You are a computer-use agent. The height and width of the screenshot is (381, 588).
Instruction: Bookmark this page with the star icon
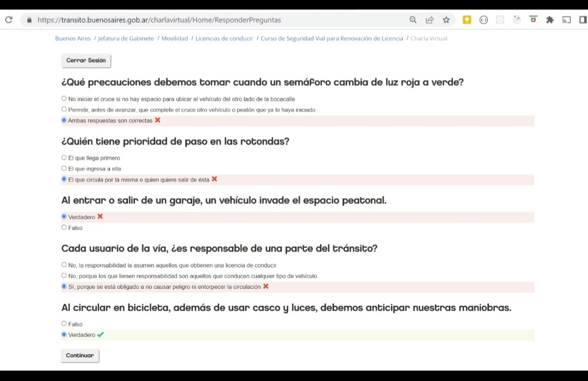pyautogui.click(x=446, y=19)
